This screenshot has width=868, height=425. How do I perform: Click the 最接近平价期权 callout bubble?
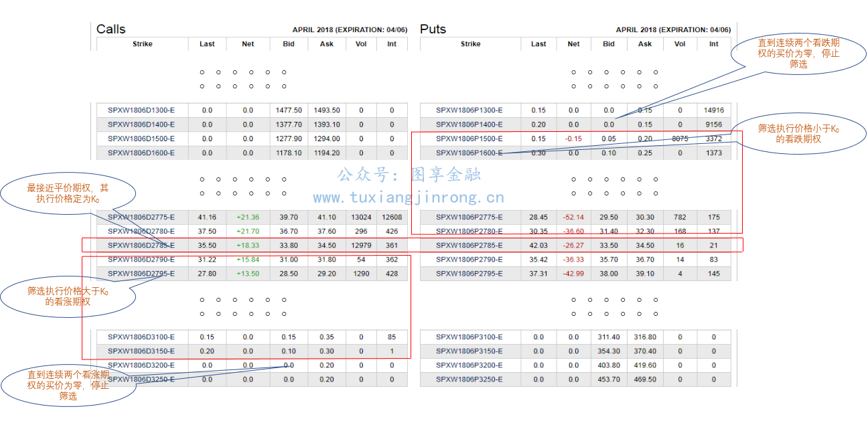pos(67,194)
